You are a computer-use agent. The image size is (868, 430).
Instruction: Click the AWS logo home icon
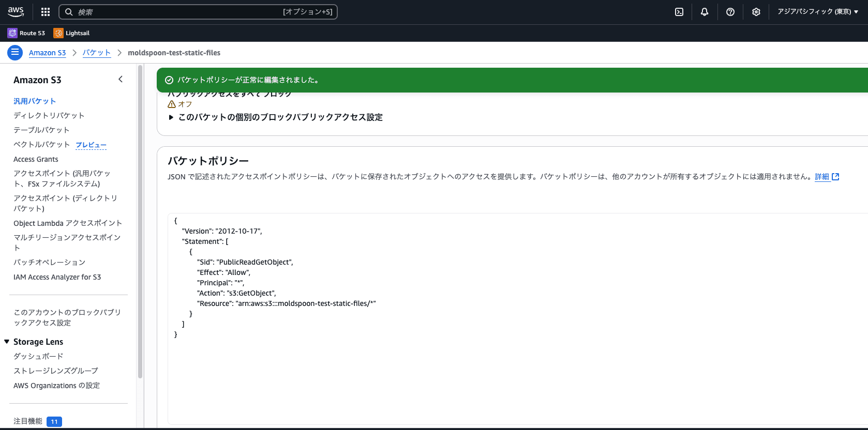pyautogui.click(x=16, y=11)
